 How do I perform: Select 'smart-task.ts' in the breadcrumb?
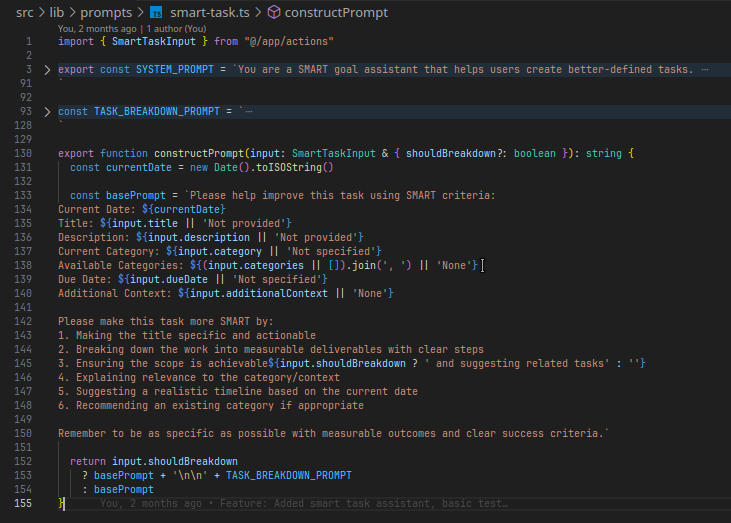[x=210, y=13]
